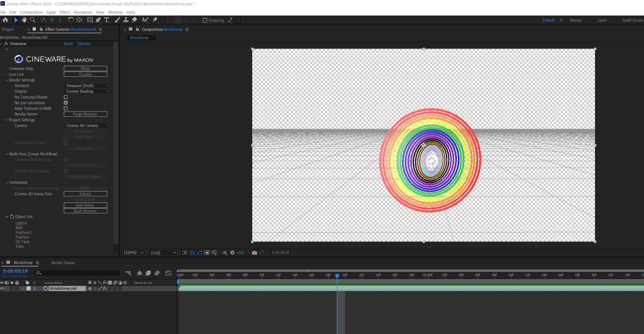
Task: Open the Composition menu
Action: pos(31,12)
